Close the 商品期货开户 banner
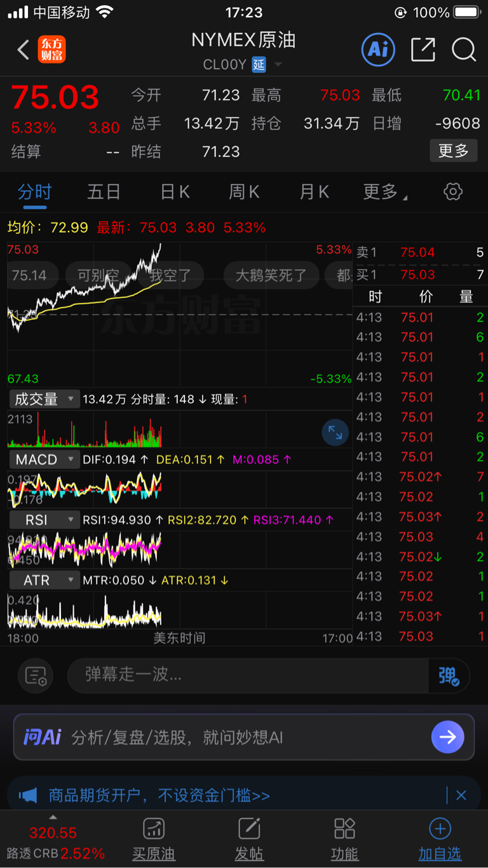Image resolution: width=488 pixels, height=868 pixels. click(x=461, y=795)
